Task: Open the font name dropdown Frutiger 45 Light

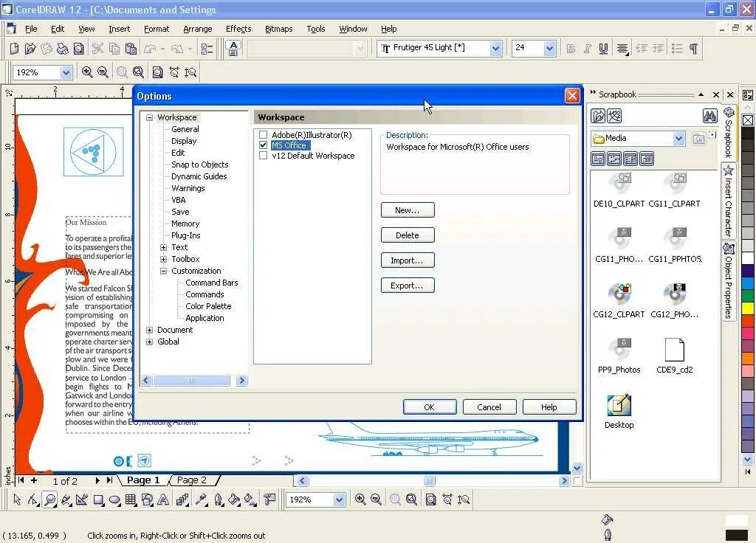Action: (x=495, y=48)
